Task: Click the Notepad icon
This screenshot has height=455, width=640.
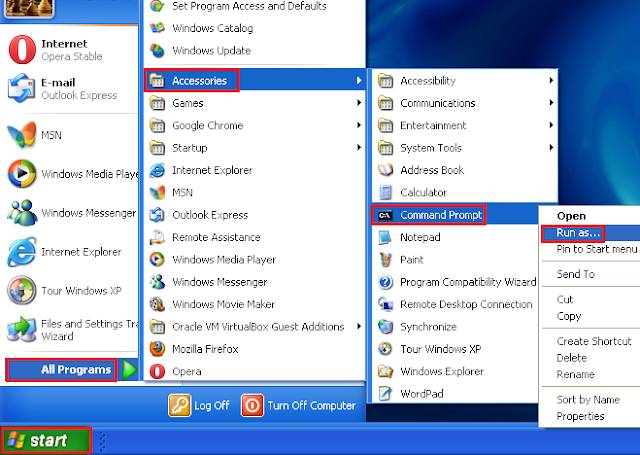Action: tap(385, 237)
